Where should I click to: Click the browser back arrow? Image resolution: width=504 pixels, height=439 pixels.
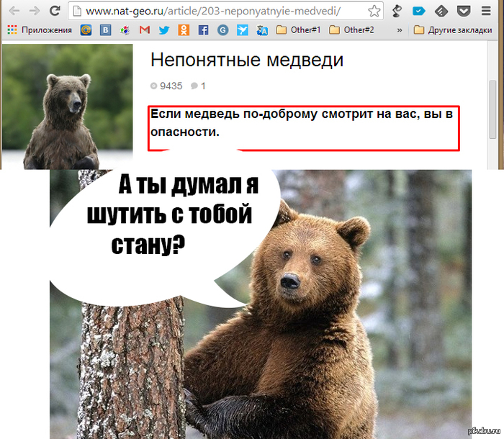14,12
